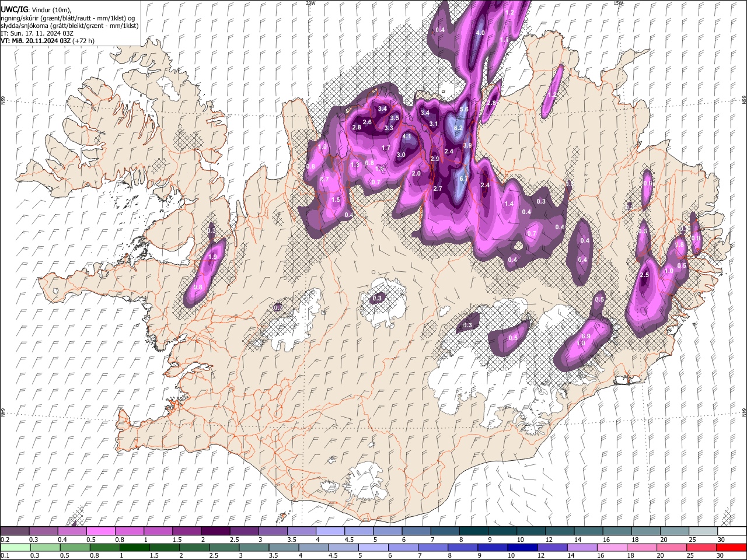Click the 3.1 precipitation value on map

coord(434,124)
